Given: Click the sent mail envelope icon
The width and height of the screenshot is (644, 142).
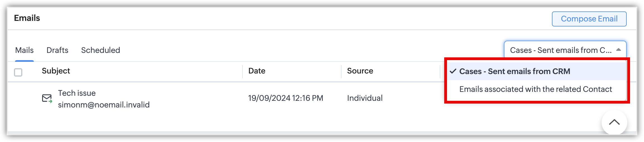Looking at the screenshot, I should pyautogui.click(x=47, y=99).
